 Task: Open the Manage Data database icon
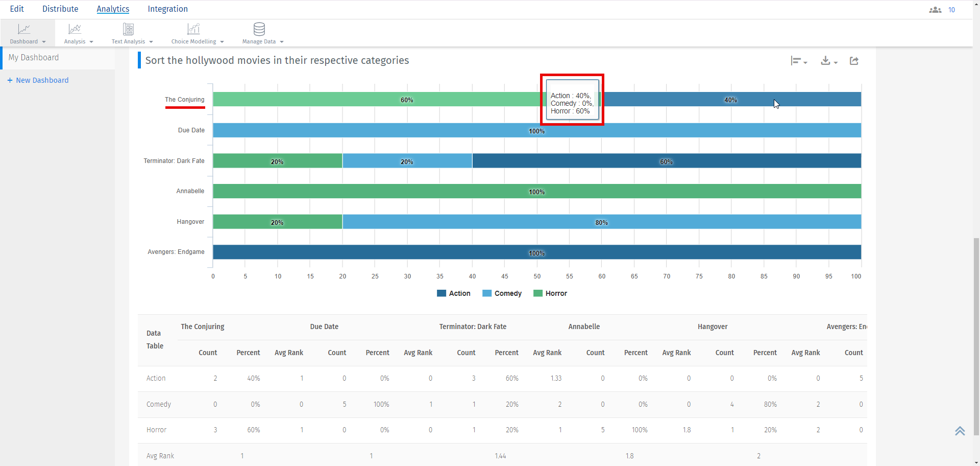(x=259, y=29)
